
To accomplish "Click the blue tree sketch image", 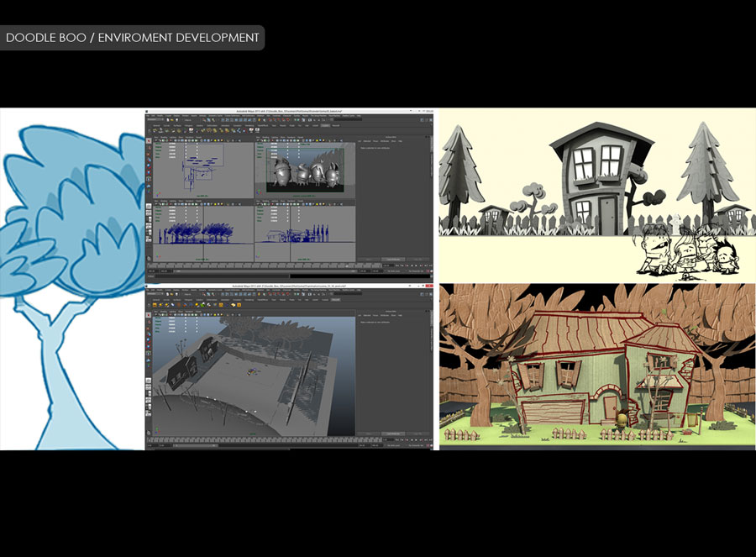I will [x=72, y=279].
